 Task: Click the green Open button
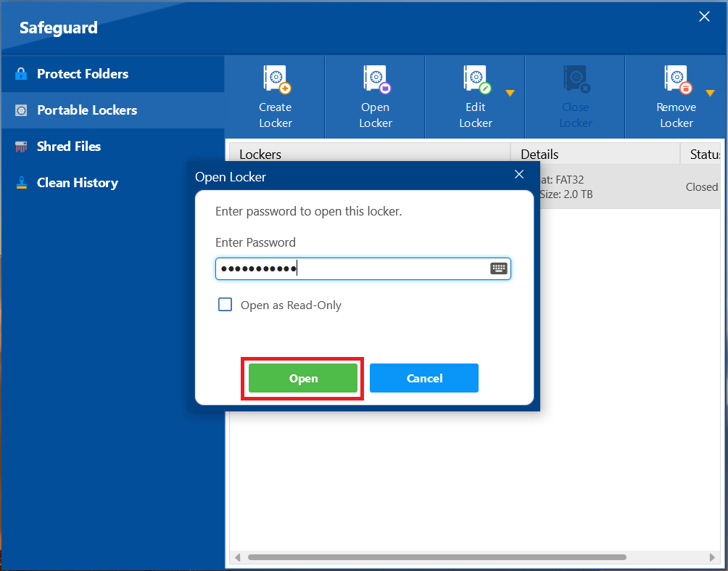click(x=302, y=378)
